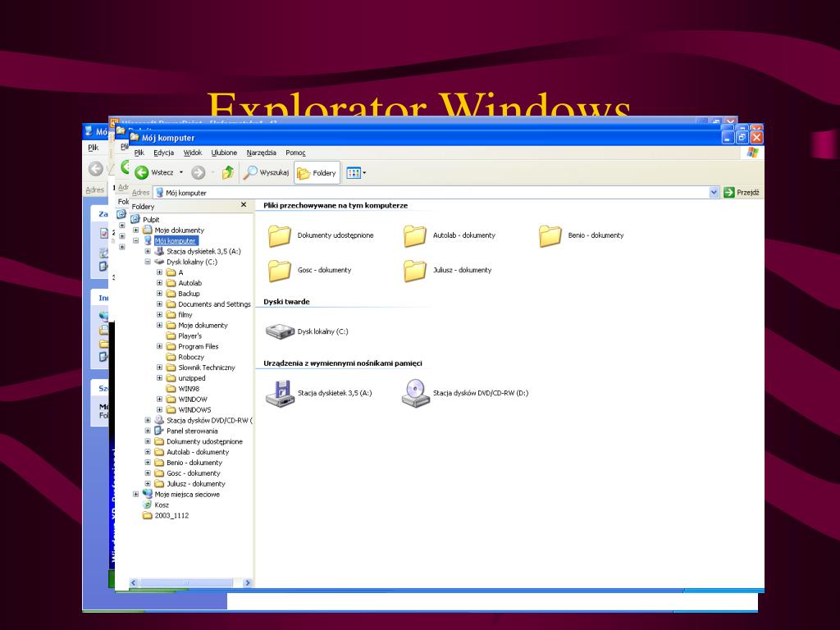Screen dimensions: 840x630
Task: Select Pulpit in the folder tree
Action: pyautogui.click(x=151, y=220)
